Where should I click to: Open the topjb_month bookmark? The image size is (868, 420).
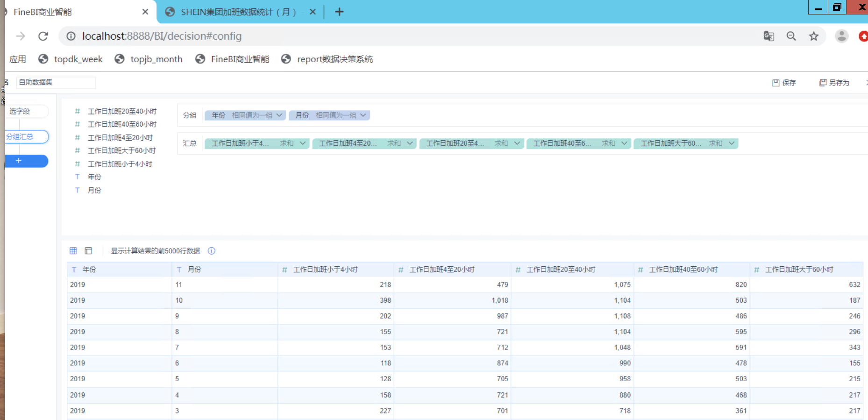[x=149, y=59]
